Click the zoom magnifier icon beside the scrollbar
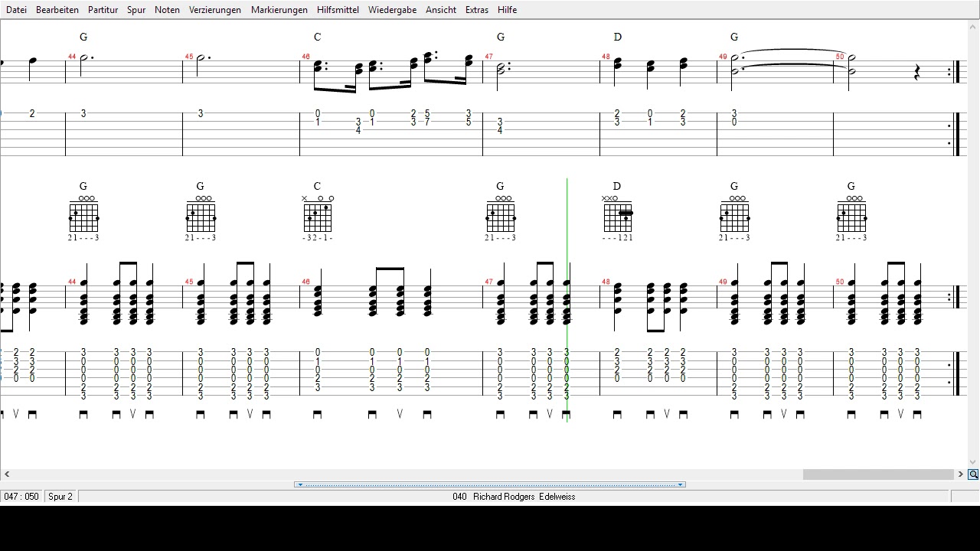980x551 pixels. (x=973, y=474)
